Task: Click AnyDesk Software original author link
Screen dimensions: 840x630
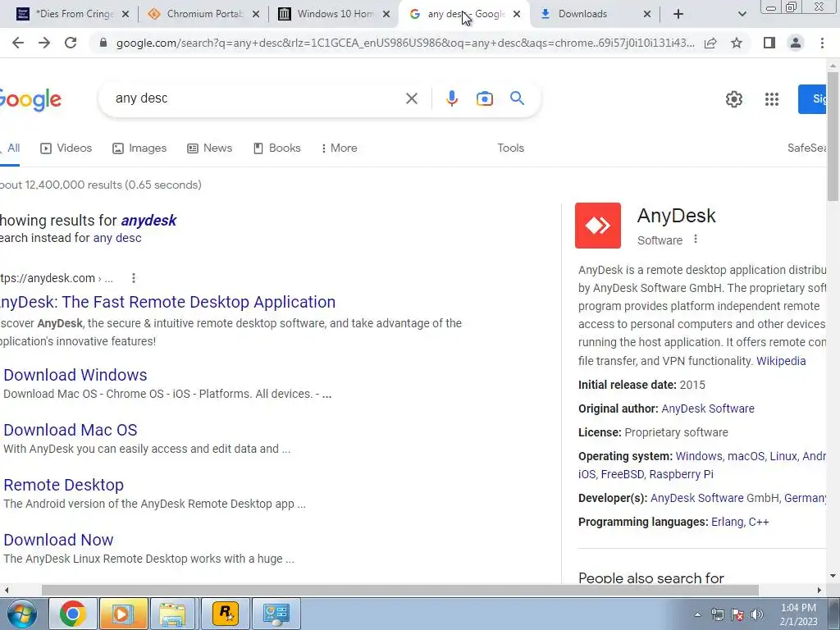Action: coord(708,409)
